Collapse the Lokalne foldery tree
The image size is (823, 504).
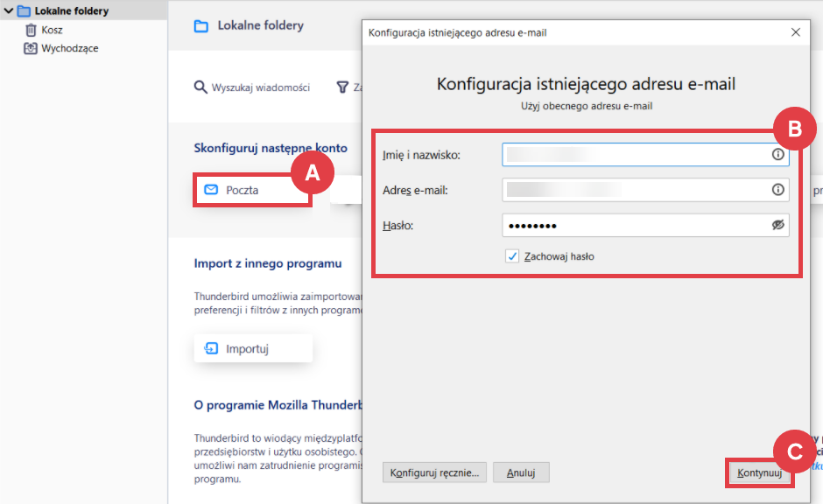point(9,11)
